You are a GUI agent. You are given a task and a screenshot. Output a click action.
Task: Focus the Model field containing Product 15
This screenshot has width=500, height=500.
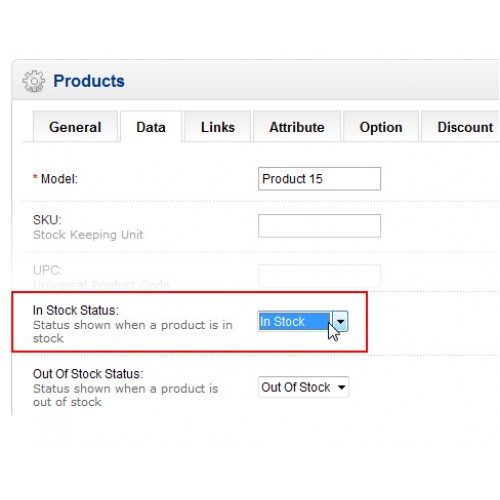(319, 179)
